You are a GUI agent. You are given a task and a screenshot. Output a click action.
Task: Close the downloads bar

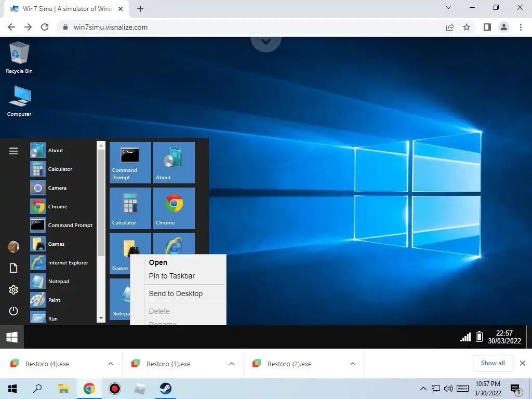523,363
